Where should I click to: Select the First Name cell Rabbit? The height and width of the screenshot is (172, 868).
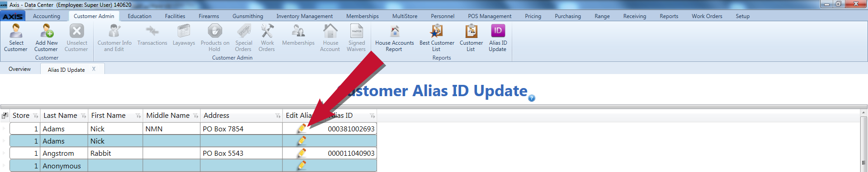(115, 153)
